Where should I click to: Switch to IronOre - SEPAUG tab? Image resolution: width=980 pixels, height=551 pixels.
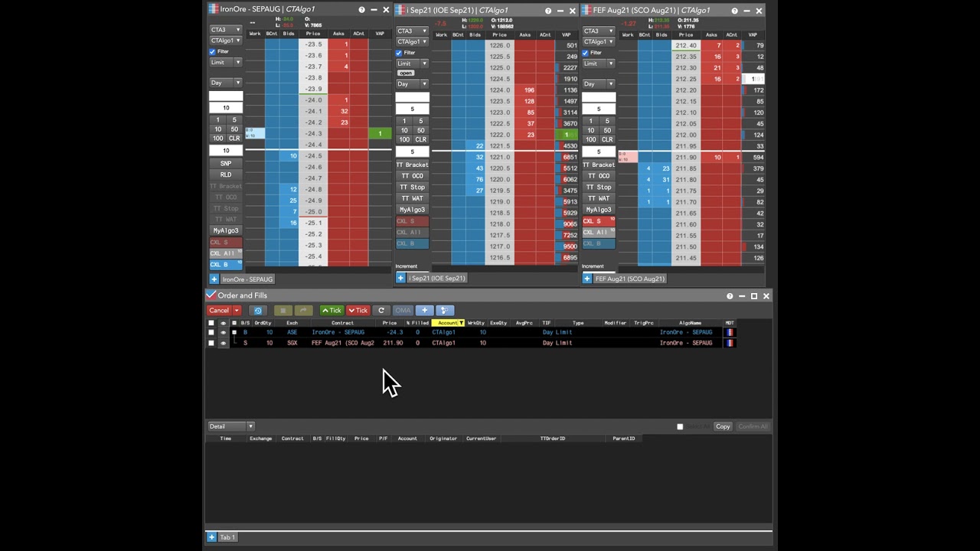pyautogui.click(x=247, y=279)
